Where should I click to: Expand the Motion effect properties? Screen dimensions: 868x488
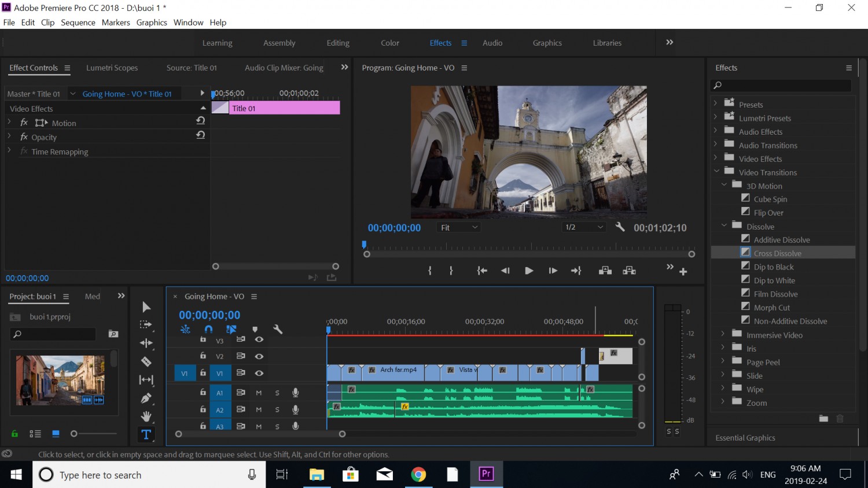pyautogui.click(x=9, y=123)
